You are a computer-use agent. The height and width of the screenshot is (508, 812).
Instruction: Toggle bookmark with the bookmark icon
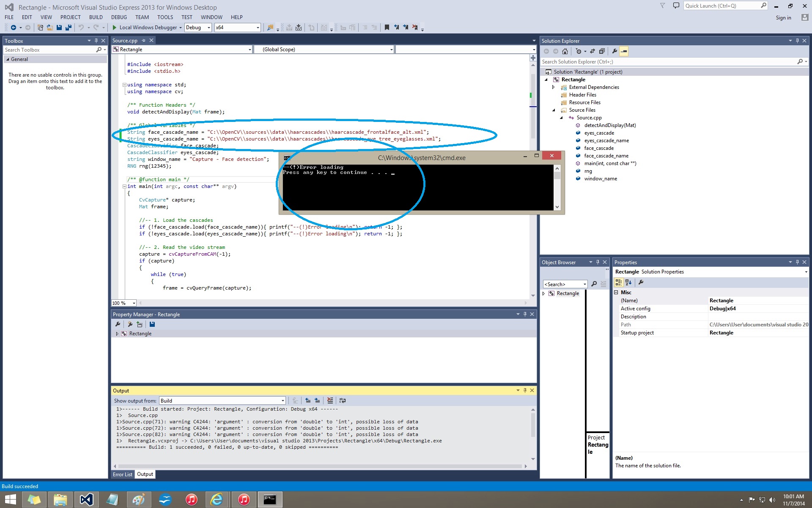coord(387,28)
